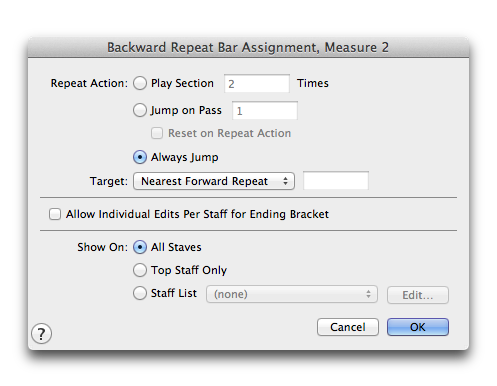Focus the empty Target measure field
Screen dimensions: 497x386
pos(336,181)
